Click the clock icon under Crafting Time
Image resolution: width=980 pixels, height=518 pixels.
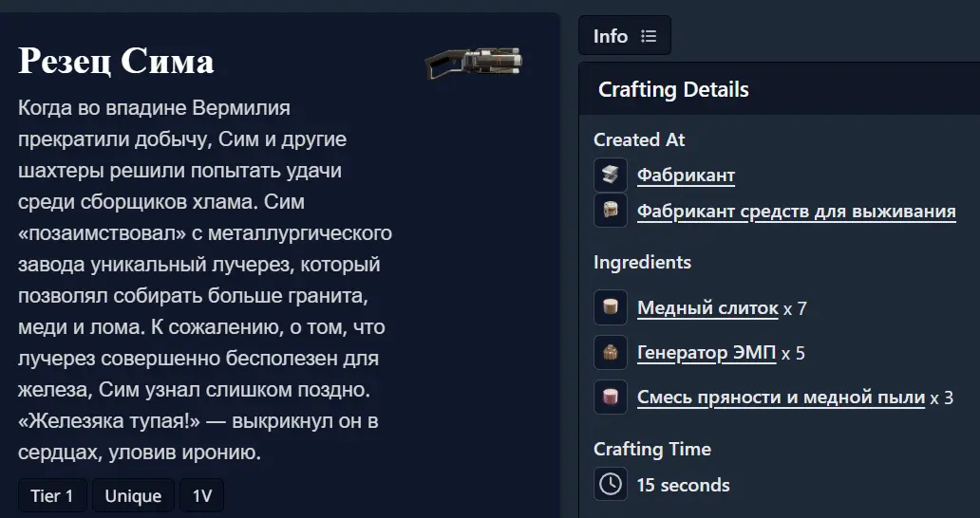click(611, 484)
